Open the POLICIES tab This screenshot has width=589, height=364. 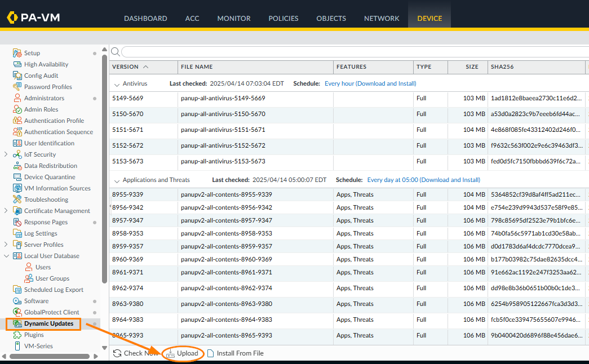(283, 18)
